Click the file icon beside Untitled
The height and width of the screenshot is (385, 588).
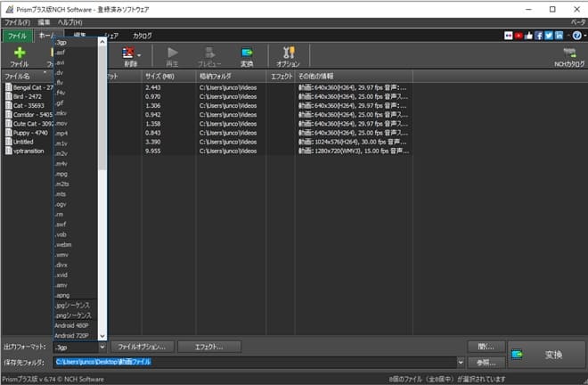click(x=8, y=142)
